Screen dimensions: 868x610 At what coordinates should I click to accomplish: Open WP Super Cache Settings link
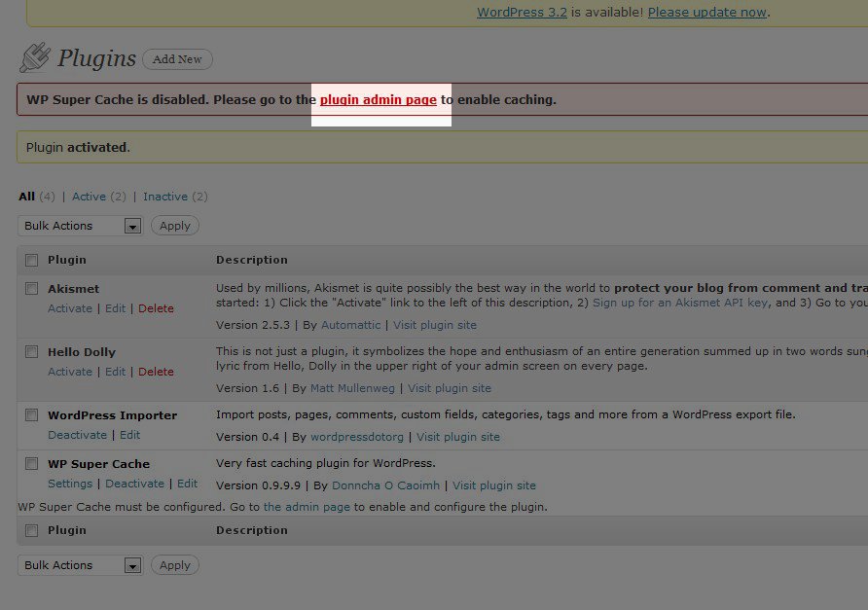[70, 484]
